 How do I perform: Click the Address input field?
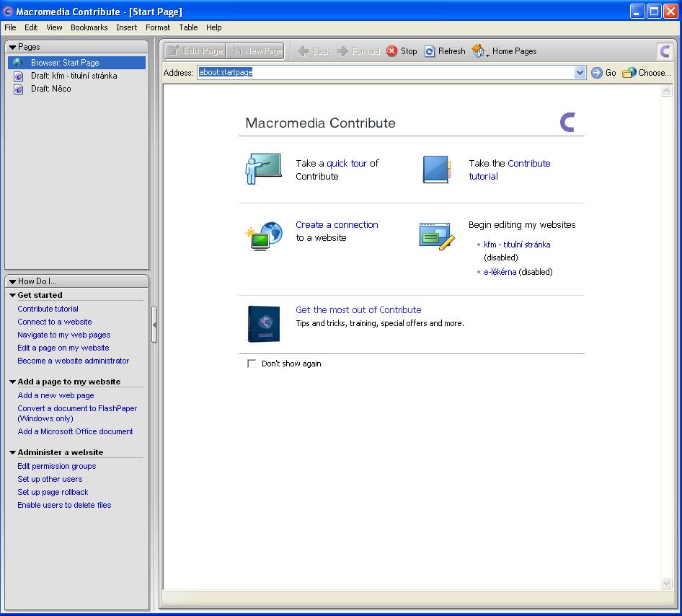click(x=386, y=73)
